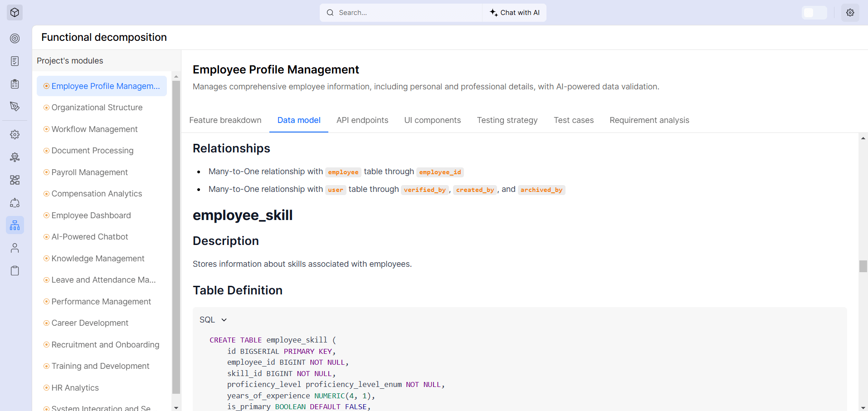Open the shapes cycle icon in sidebar
Image resolution: width=868 pixels, height=411 pixels.
coord(15,203)
